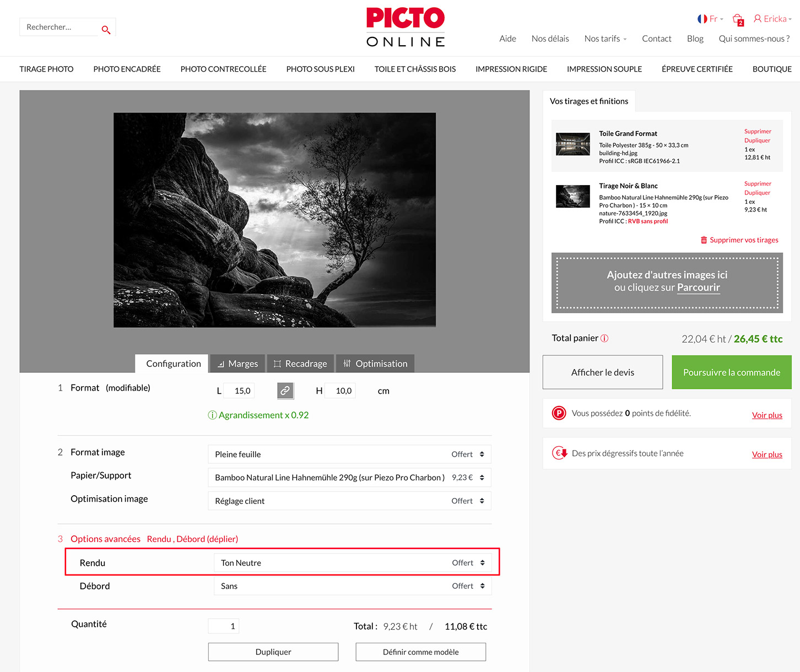Click the Agrandissement info icon
The image size is (800, 672).
pos(212,415)
